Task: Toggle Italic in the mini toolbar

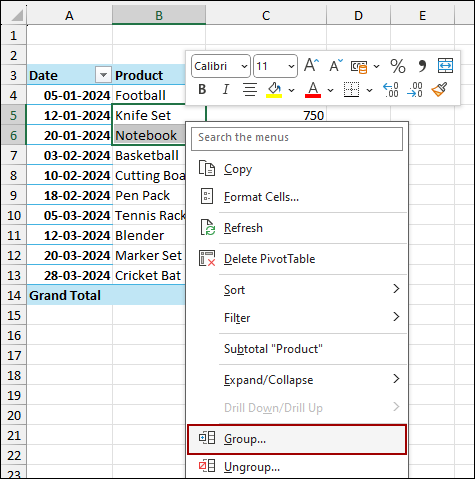Action: (x=226, y=89)
